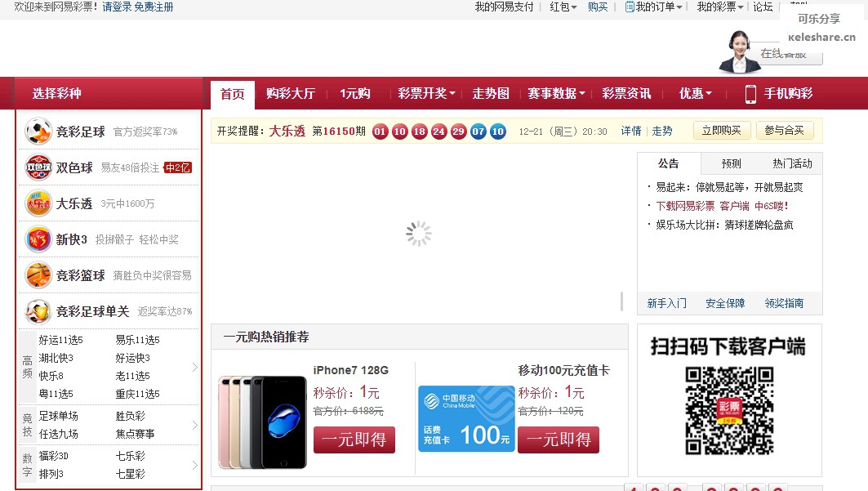This screenshot has height=491, width=868.
Task: Open the 我的网易支付 link
Action: coord(505,7)
